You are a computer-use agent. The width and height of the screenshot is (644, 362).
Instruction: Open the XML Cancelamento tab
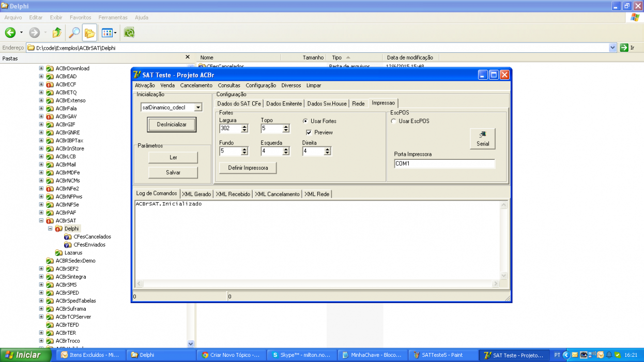(277, 194)
